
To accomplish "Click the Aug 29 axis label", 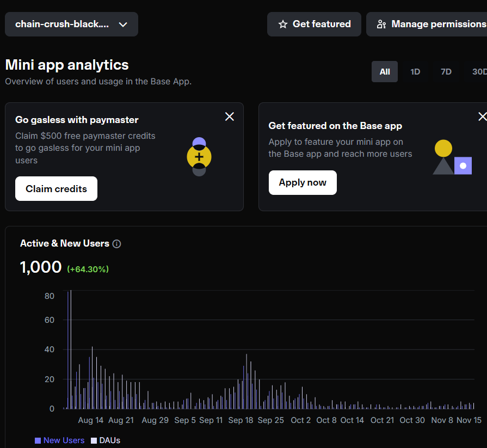I will 155,420.
